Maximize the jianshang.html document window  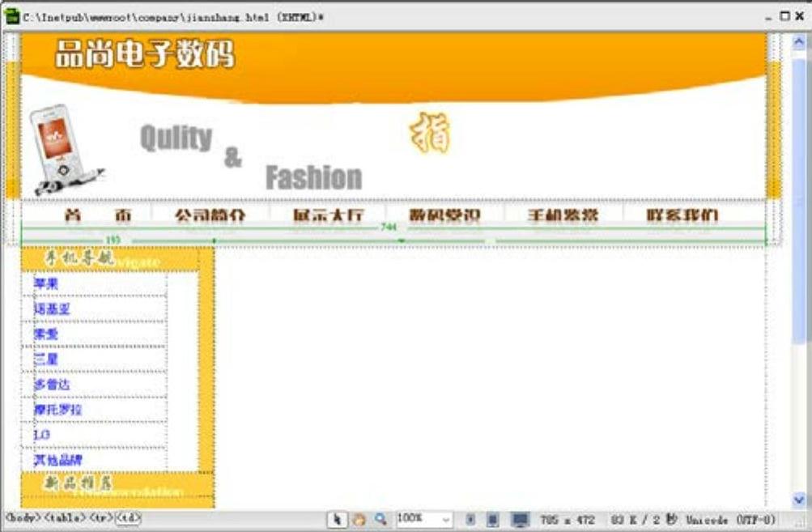785,16
